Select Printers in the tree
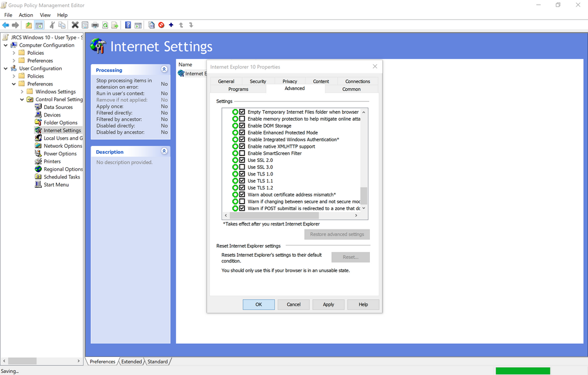This screenshot has height=375, width=588. 52,161
